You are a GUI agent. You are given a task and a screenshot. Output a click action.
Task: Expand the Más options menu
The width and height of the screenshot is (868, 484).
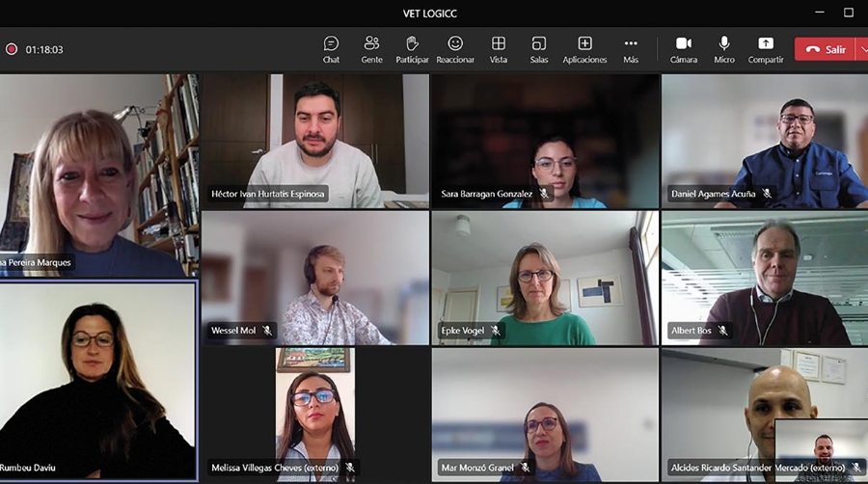tap(631, 49)
